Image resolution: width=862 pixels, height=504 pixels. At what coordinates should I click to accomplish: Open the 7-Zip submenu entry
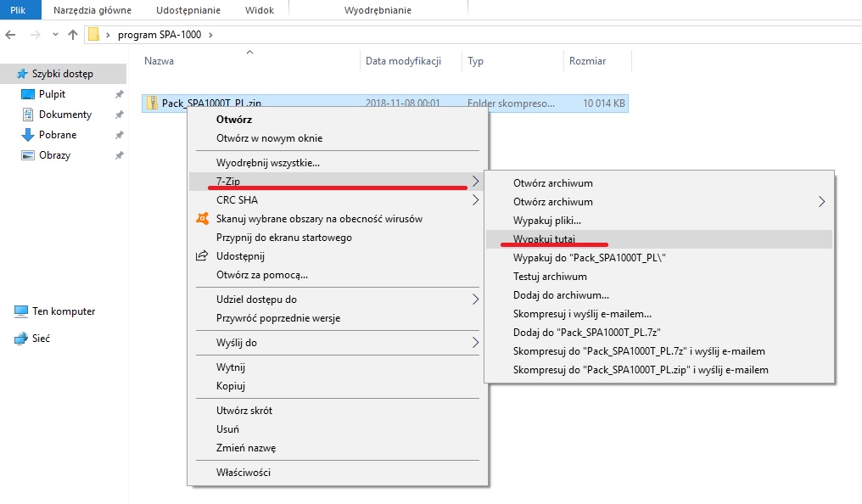[336, 182]
